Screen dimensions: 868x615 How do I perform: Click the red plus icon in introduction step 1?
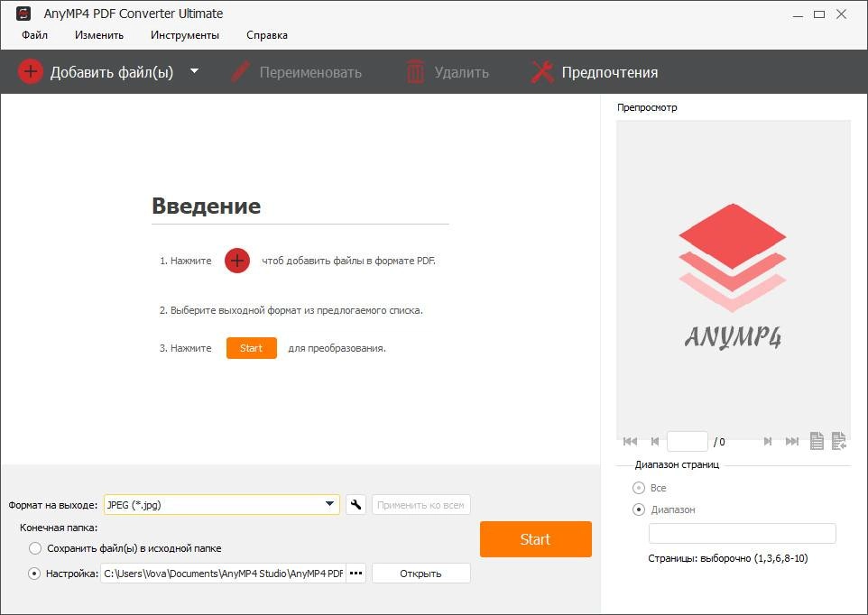click(x=237, y=261)
